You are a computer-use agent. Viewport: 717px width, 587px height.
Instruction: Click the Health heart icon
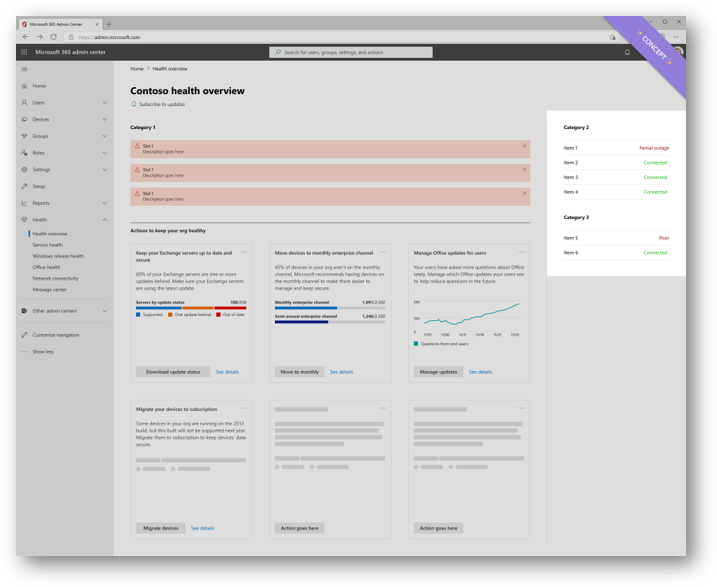coord(24,219)
